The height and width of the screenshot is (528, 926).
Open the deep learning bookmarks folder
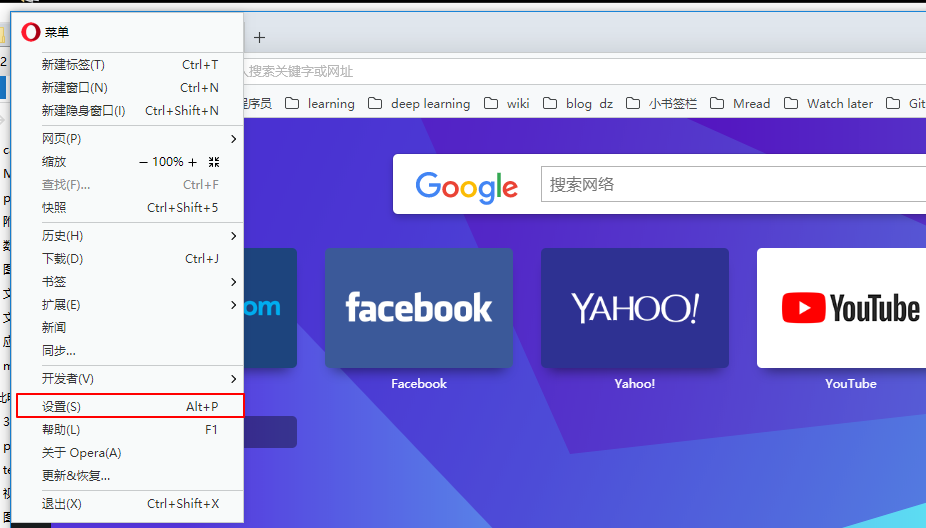click(419, 103)
